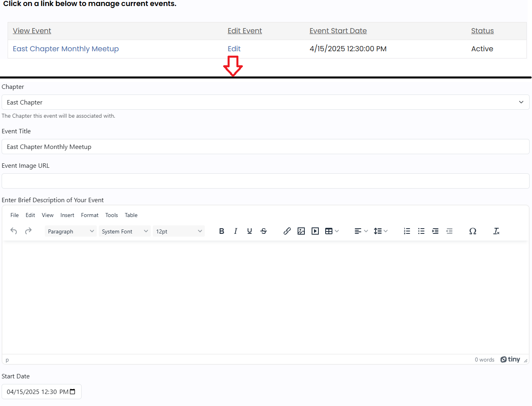Viewport: 532px width, 406px height.
Task: Click the Edit link for the event
Action: tap(234, 49)
